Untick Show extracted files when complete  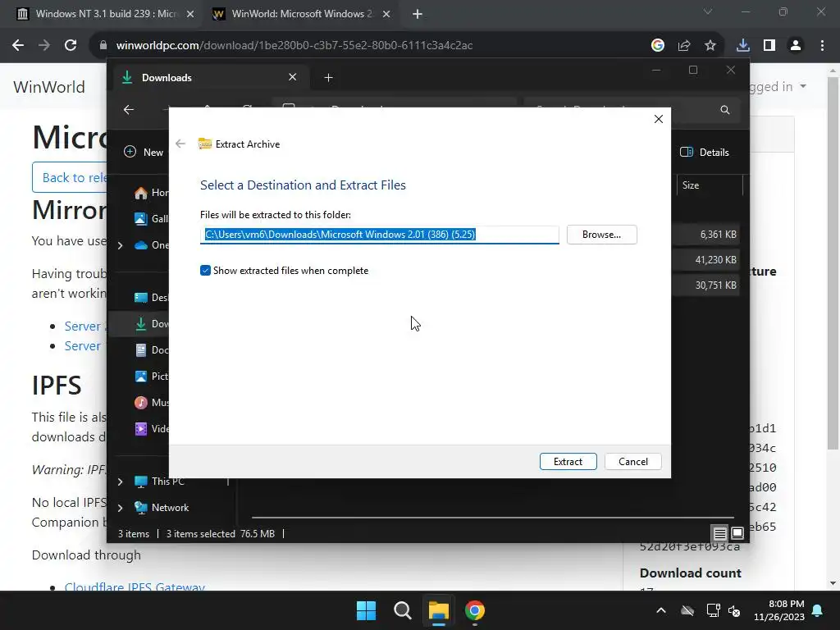(205, 271)
